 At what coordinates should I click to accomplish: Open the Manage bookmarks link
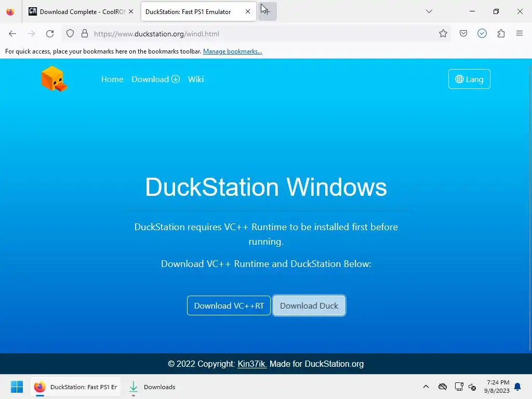[232, 51]
